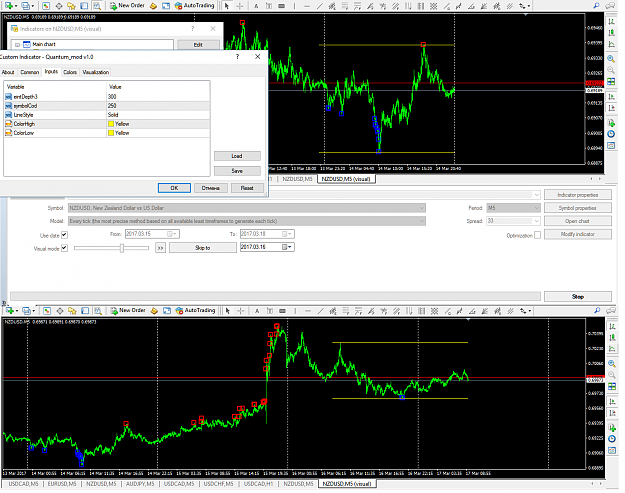
Task: Open the From date picker
Action: click(x=172, y=234)
